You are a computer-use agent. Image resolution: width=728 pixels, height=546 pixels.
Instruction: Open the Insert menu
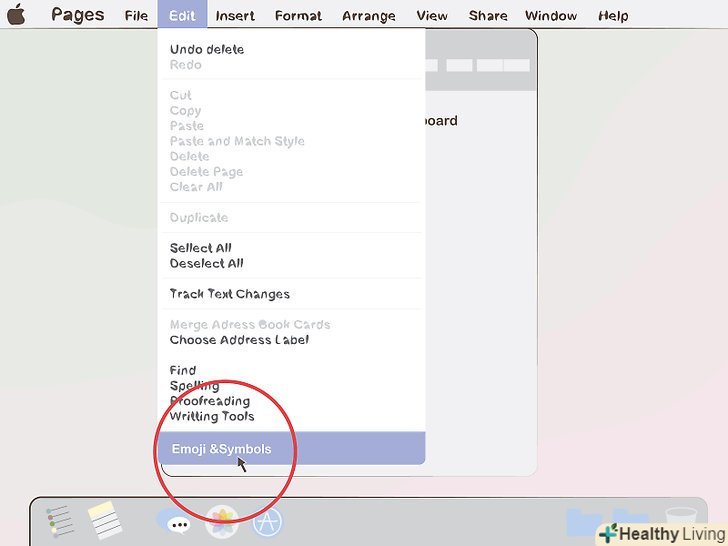tap(235, 16)
